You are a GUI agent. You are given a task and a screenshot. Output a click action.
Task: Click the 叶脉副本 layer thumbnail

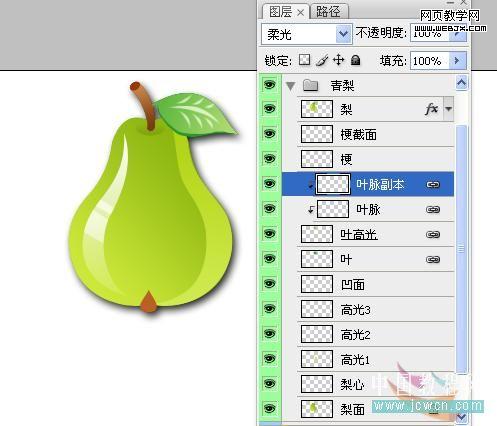[x=333, y=184]
